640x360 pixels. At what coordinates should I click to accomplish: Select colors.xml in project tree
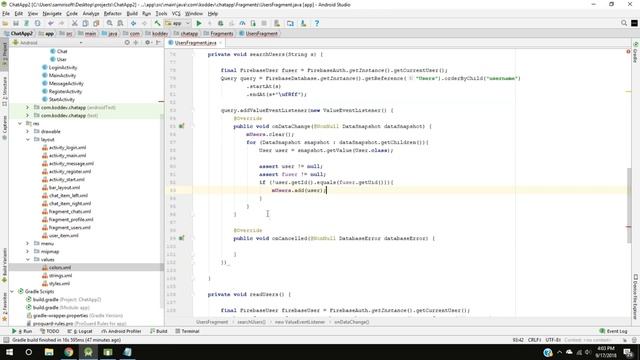pyautogui.click(x=60, y=267)
